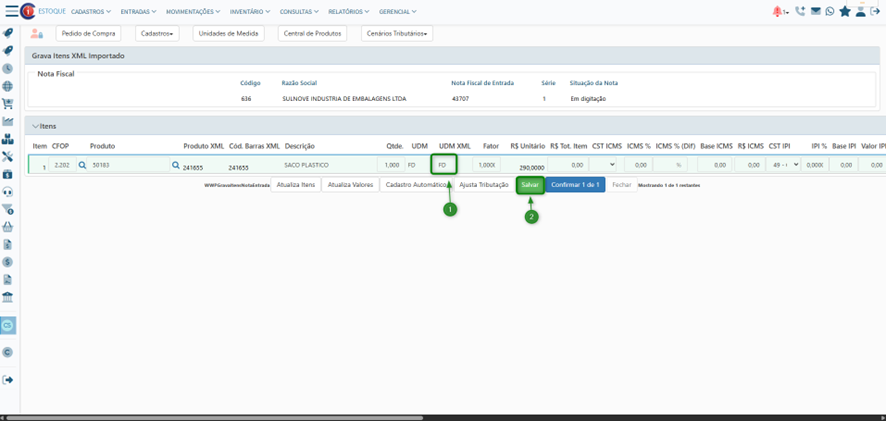
Task: Click the favorites star icon
Action: point(845,11)
